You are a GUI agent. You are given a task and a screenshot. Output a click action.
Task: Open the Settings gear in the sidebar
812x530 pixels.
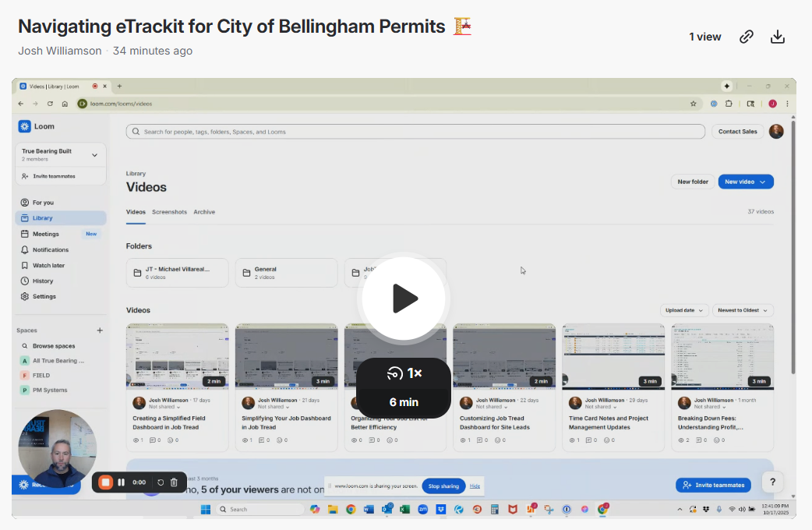pos(26,296)
